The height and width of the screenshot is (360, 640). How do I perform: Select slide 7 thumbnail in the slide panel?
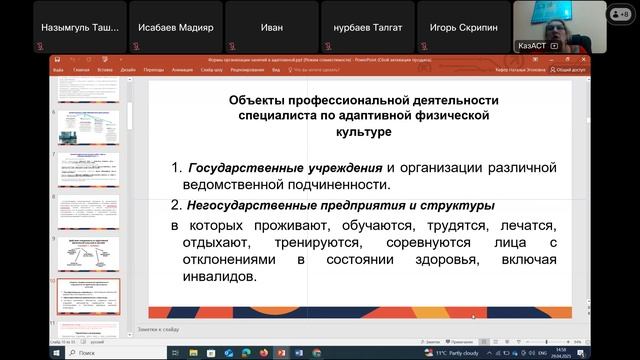89,170
